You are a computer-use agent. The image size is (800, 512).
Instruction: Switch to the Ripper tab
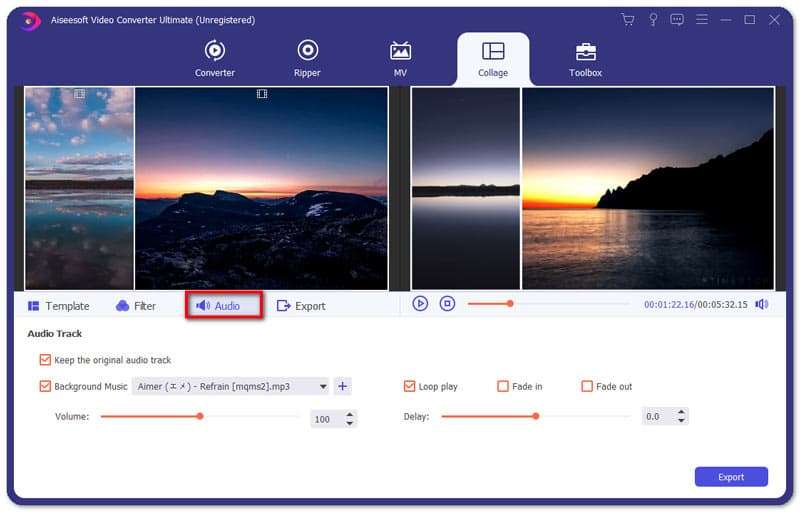point(307,59)
